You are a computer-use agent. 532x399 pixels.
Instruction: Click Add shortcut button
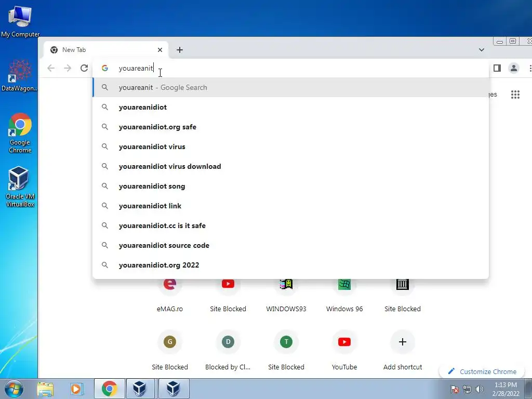[x=403, y=351]
